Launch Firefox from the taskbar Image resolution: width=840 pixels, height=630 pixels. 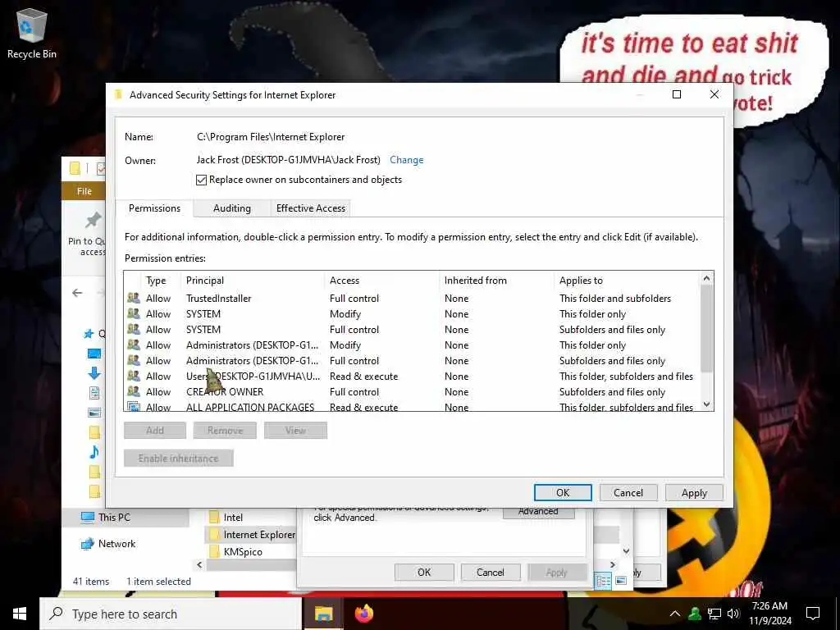(x=364, y=614)
